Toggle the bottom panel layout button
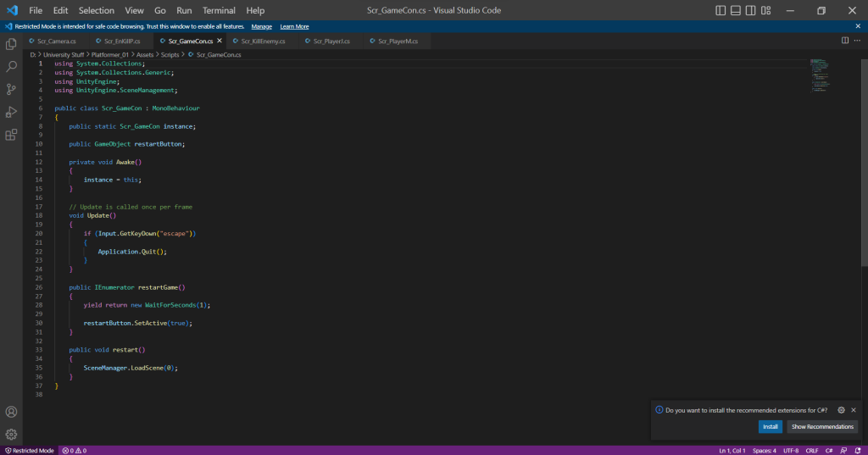This screenshot has height=455, width=868. (x=736, y=10)
